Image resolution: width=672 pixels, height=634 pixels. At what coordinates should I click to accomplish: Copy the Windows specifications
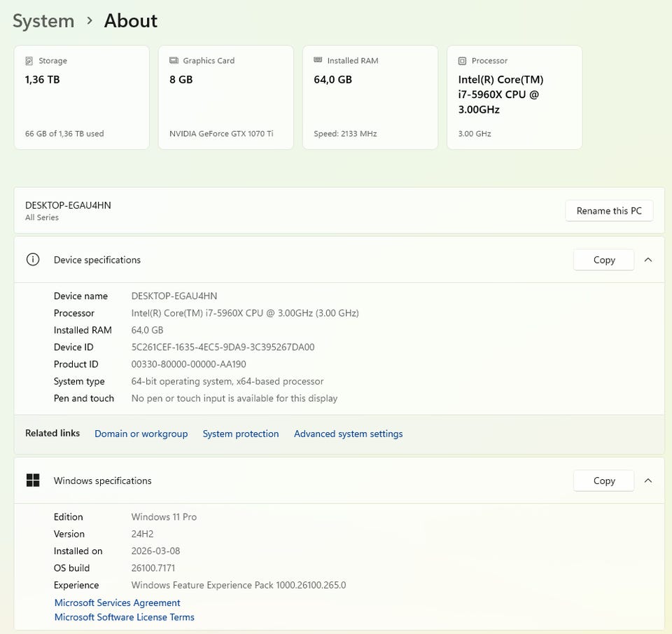603,481
